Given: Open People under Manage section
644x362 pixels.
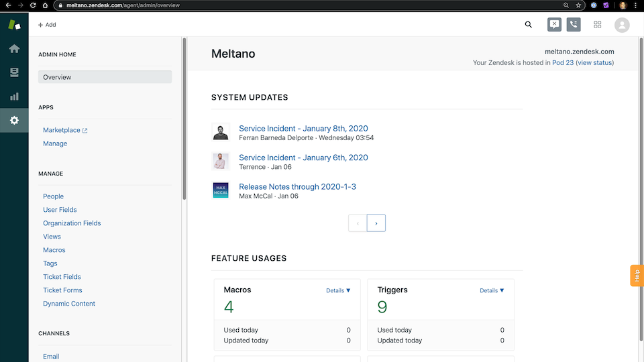Looking at the screenshot, I should (53, 196).
